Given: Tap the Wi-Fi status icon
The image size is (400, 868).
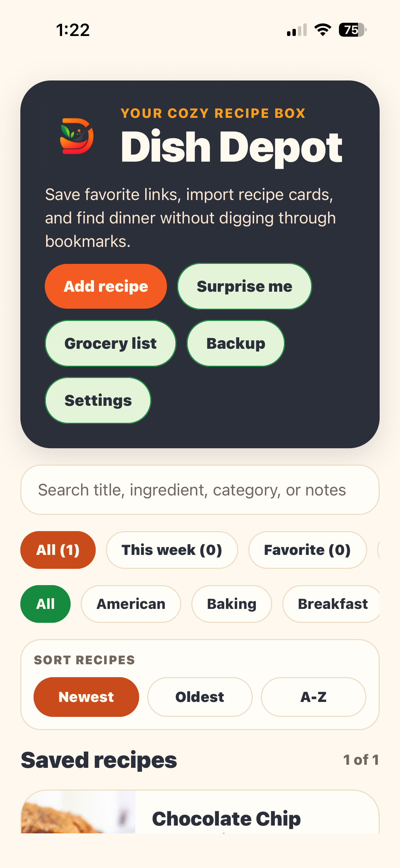Looking at the screenshot, I should [x=323, y=30].
